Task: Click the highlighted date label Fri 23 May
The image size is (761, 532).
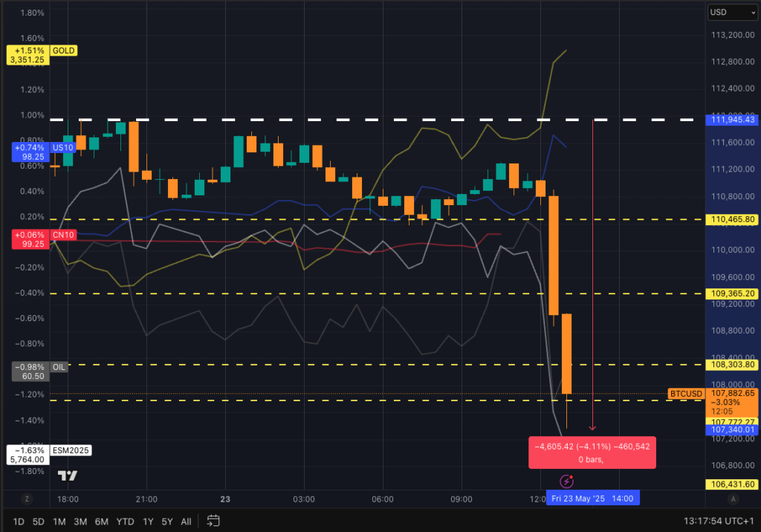Action: pyautogui.click(x=593, y=498)
